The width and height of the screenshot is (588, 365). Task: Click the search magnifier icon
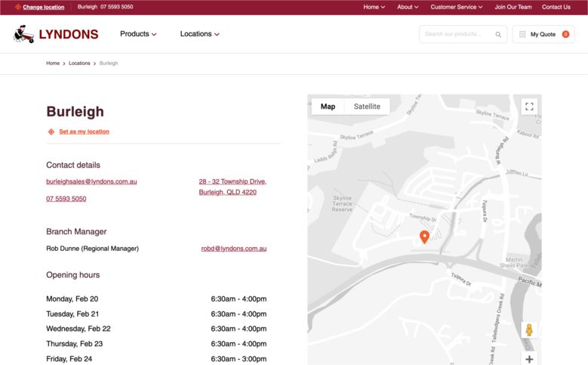498,35
